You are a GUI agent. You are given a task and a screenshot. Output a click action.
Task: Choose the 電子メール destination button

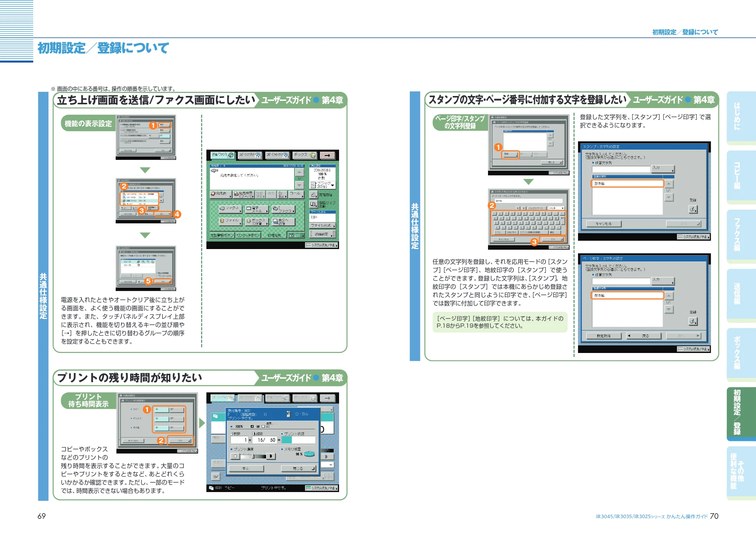pyautogui.click(x=257, y=209)
